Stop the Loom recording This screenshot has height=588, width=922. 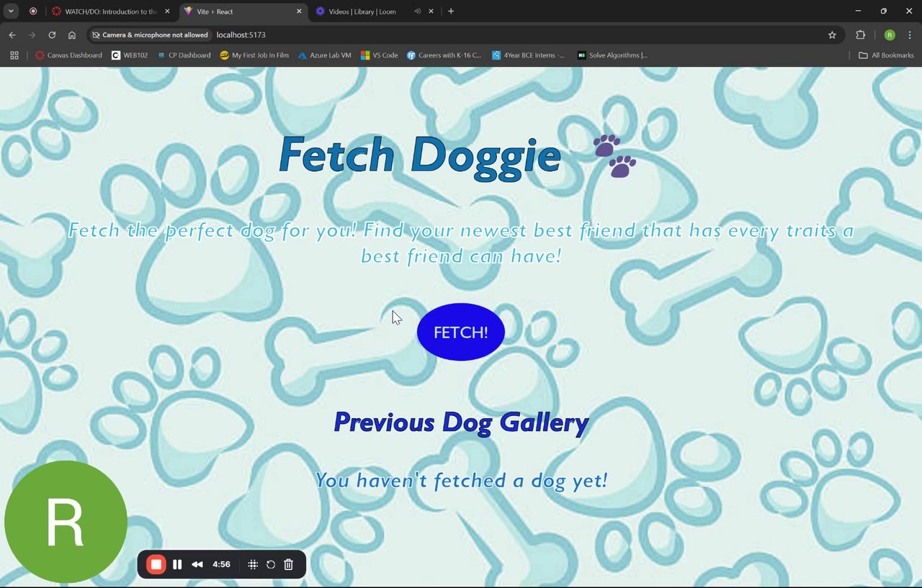pyautogui.click(x=156, y=564)
